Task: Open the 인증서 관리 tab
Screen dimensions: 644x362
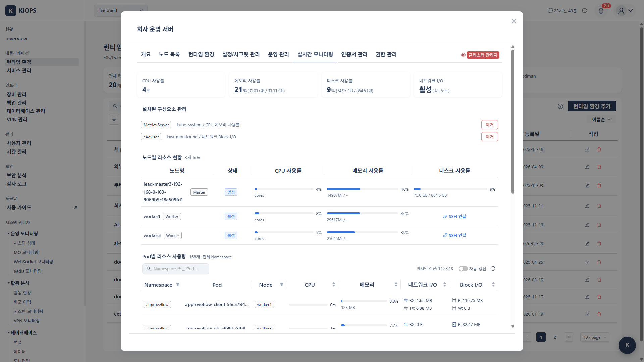Action: click(x=354, y=54)
